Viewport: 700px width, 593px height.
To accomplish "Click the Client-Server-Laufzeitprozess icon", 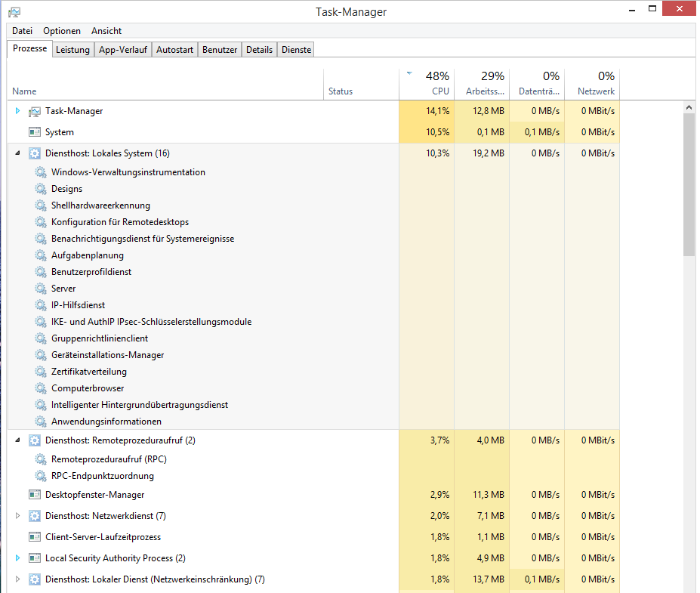I will (x=35, y=537).
